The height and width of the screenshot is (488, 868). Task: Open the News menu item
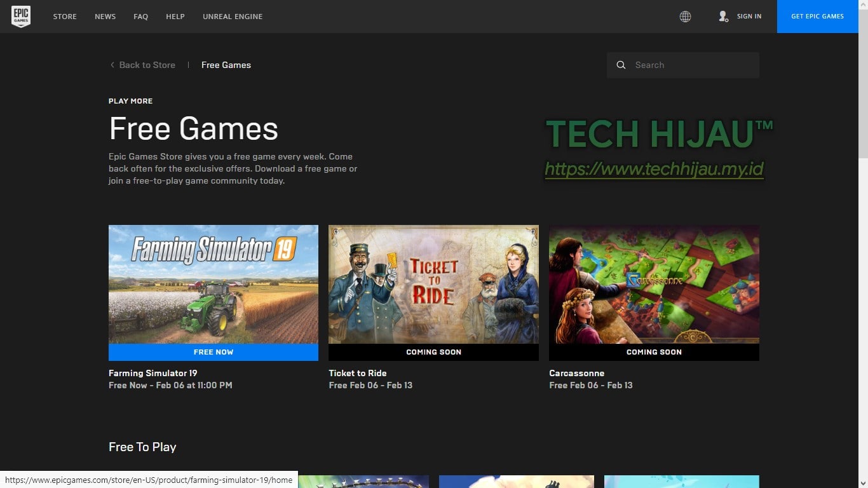tap(105, 17)
